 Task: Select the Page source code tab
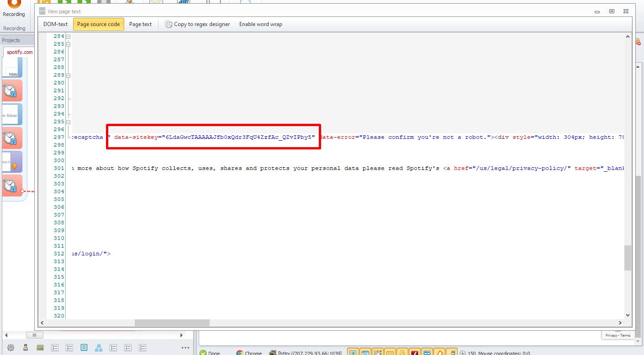(x=99, y=24)
